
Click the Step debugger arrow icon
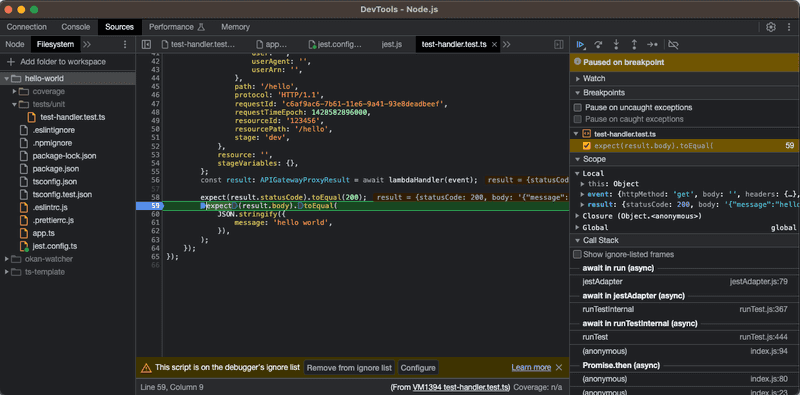[x=652, y=45]
